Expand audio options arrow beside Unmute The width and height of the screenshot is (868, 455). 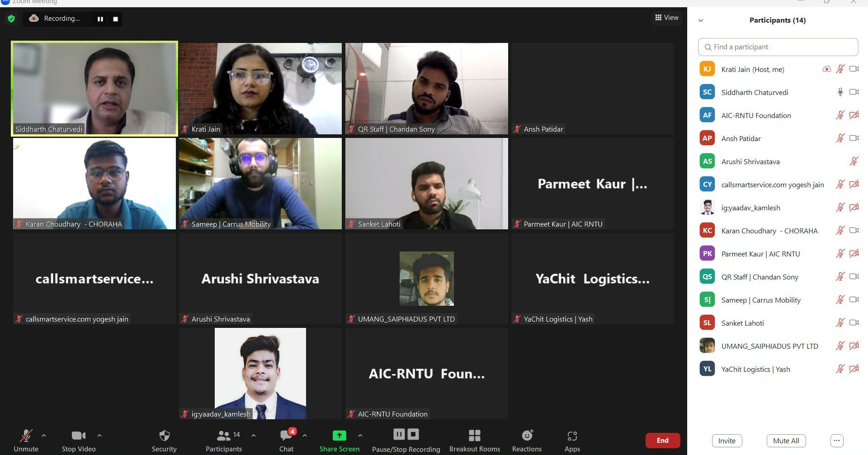coord(44,436)
